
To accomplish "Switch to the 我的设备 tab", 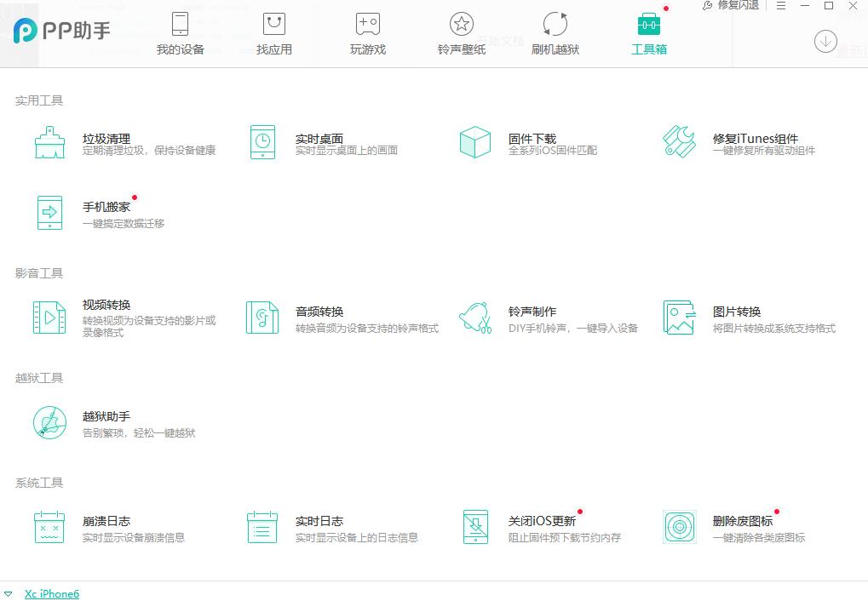I will [x=180, y=32].
